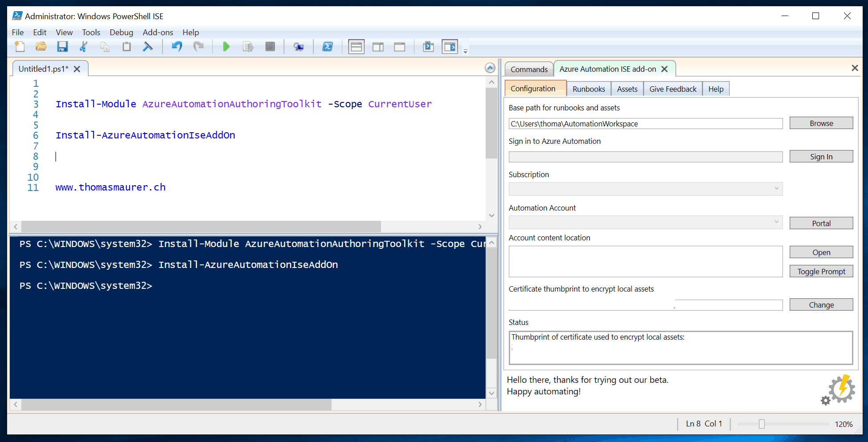Viewport: 868px width, 442px height.
Task: Click the Run Selection icon
Action: coord(248,46)
